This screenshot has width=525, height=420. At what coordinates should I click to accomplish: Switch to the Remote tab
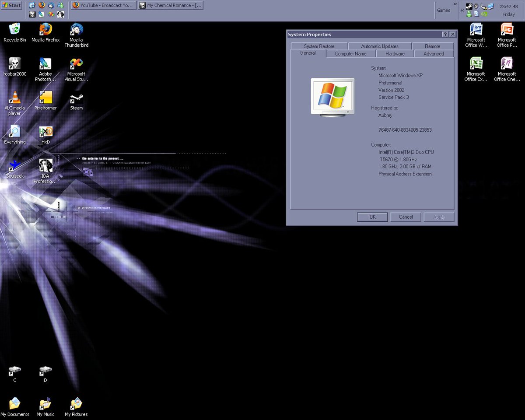pyautogui.click(x=433, y=46)
